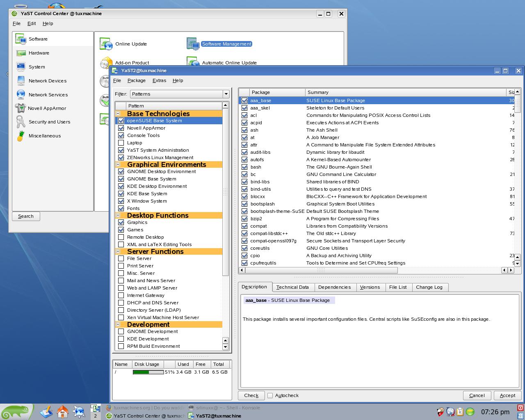
Task: Click the Check dependencies button
Action: coord(251,395)
